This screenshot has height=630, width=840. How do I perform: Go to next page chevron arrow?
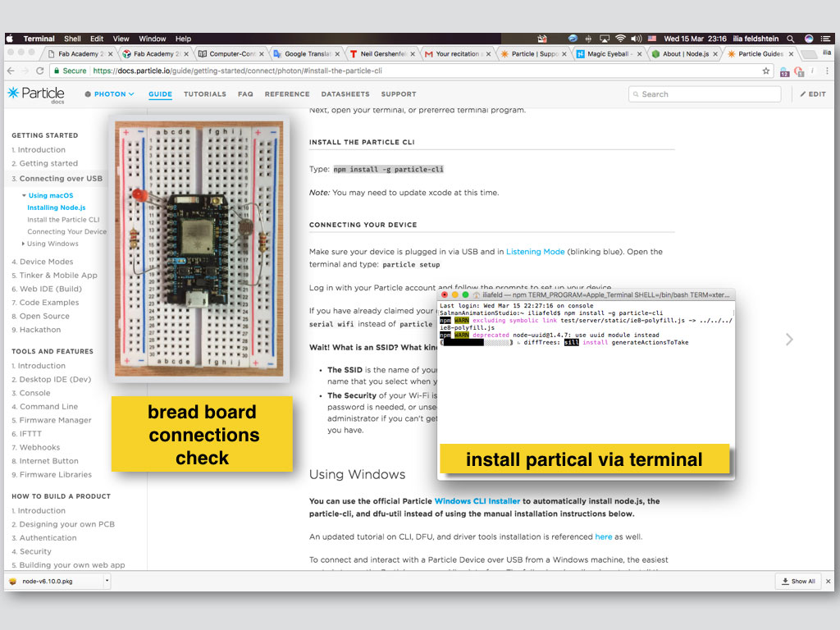789,339
